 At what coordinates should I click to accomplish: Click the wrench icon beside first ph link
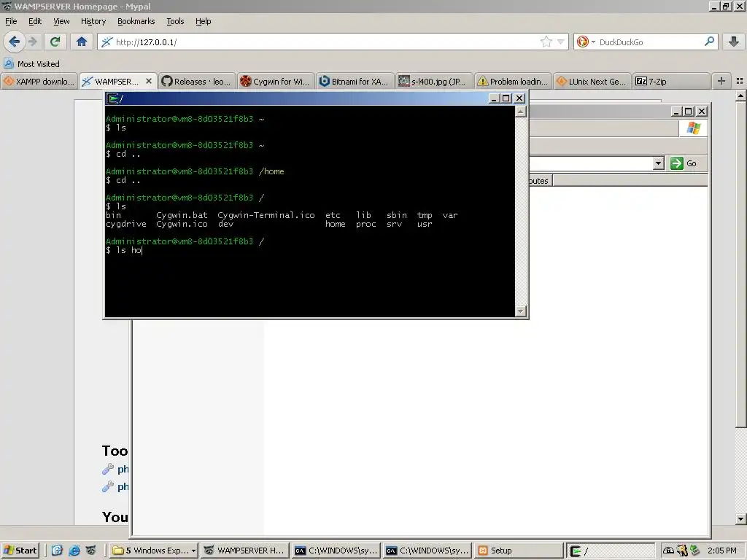(108, 469)
